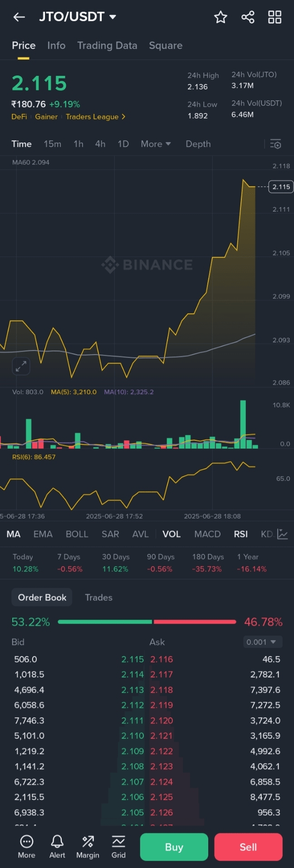The width and height of the screenshot is (294, 868).
Task: Tap the back arrow icon
Action: (19, 17)
